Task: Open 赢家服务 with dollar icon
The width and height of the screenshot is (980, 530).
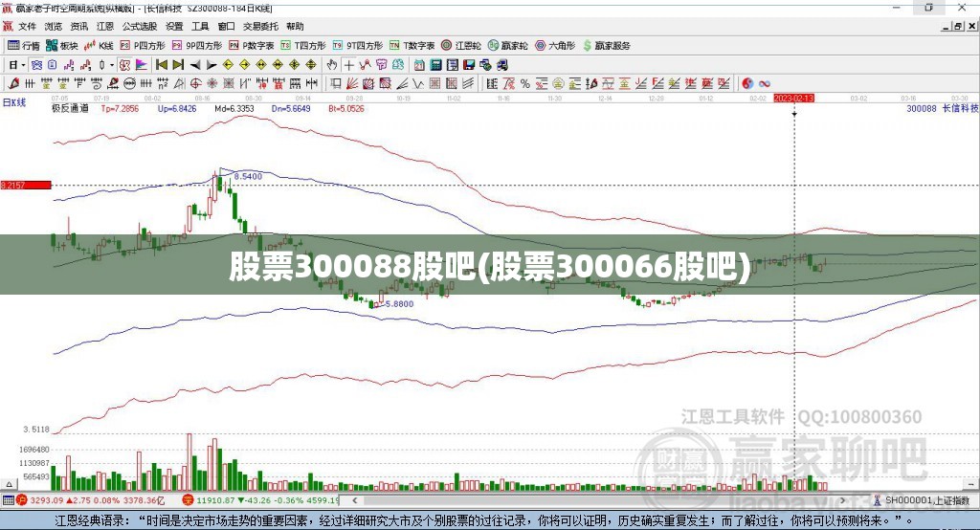Action: [x=606, y=45]
